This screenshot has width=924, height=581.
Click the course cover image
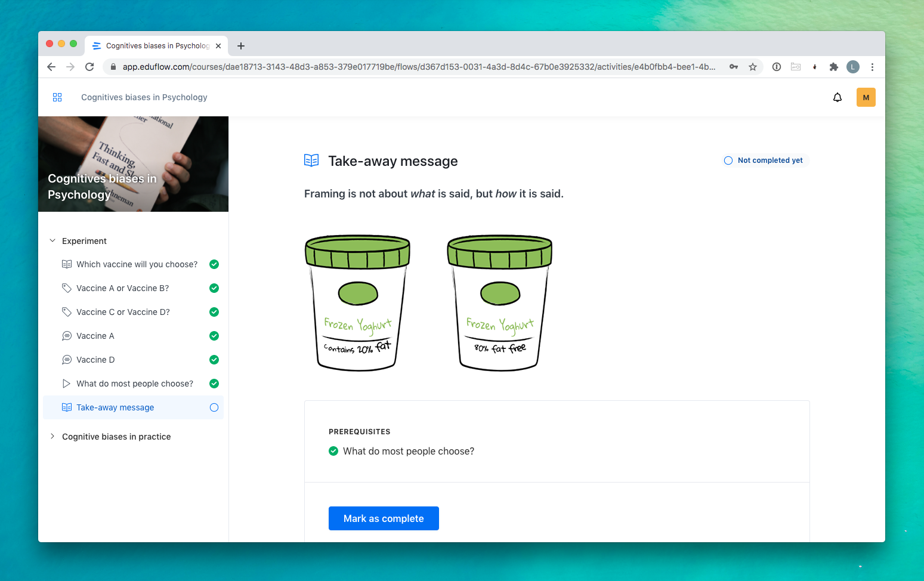coord(134,164)
